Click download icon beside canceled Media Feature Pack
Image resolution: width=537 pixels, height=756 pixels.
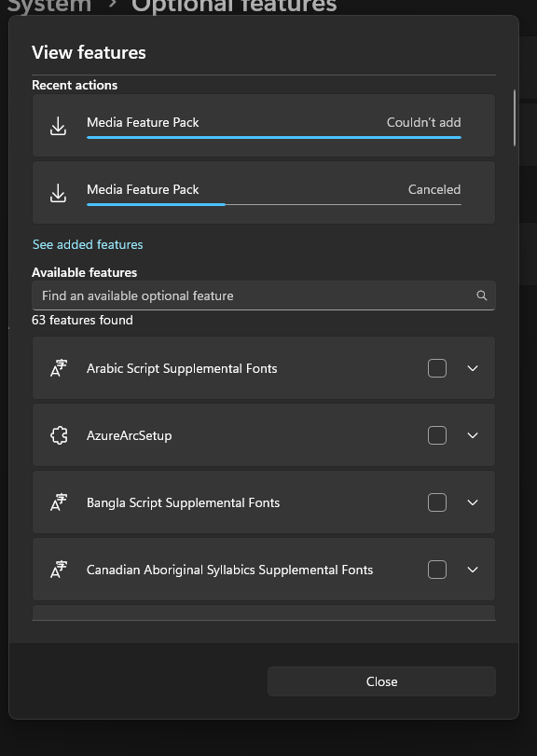coord(59,193)
